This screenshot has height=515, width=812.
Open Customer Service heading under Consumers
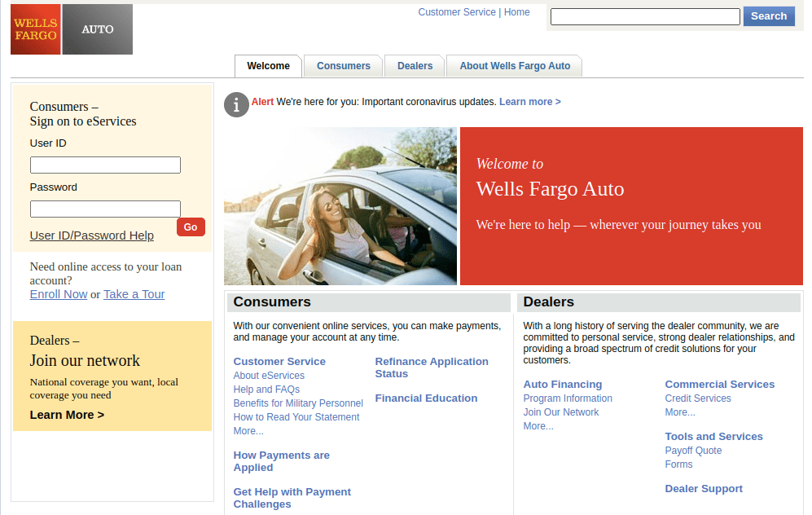click(279, 362)
